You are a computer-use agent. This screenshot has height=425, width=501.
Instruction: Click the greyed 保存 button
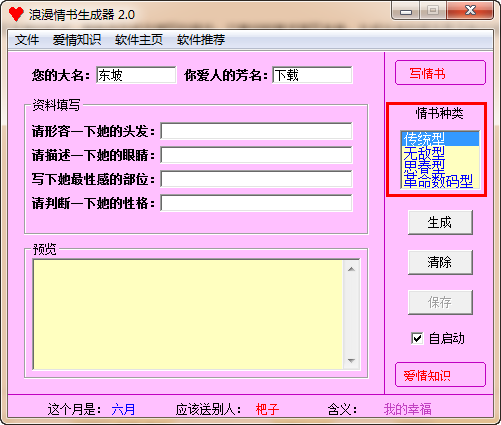click(440, 302)
